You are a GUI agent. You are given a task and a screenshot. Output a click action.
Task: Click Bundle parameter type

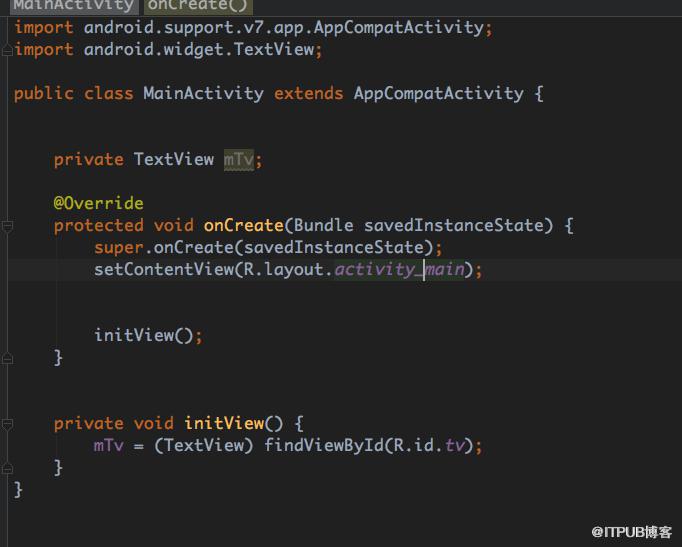[324, 225]
